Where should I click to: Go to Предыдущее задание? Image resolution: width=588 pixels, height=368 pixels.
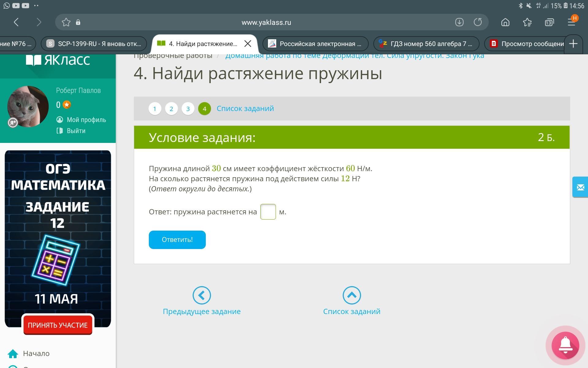click(x=202, y=301)
